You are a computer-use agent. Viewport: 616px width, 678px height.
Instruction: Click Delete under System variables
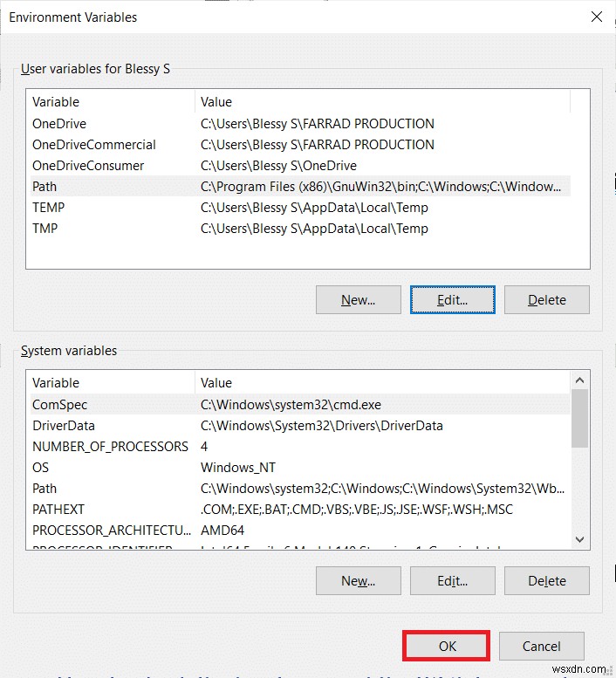pyautogui.click(x=547, y=581)
